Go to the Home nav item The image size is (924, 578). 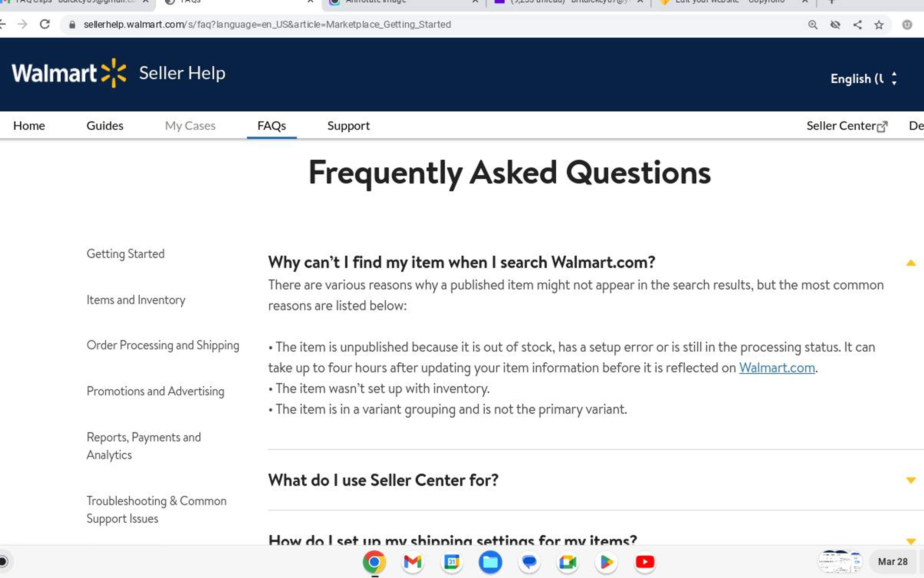tap(29, 126)
